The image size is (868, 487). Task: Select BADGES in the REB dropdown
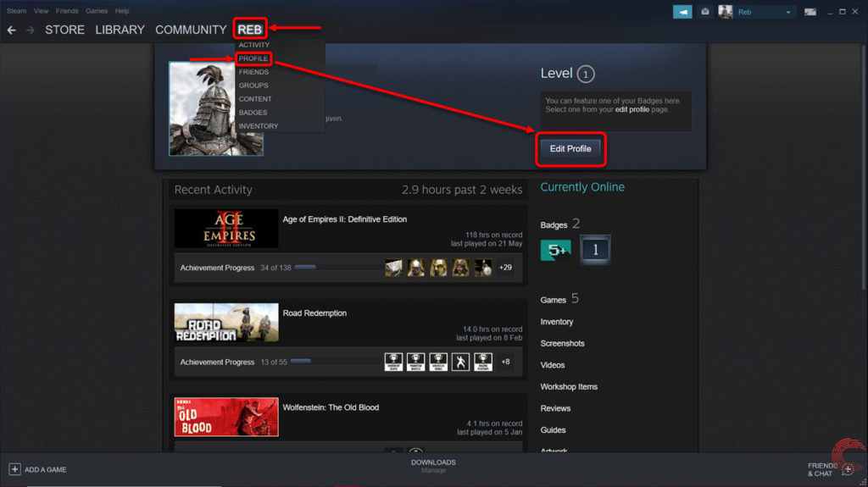tap(253, 113)
